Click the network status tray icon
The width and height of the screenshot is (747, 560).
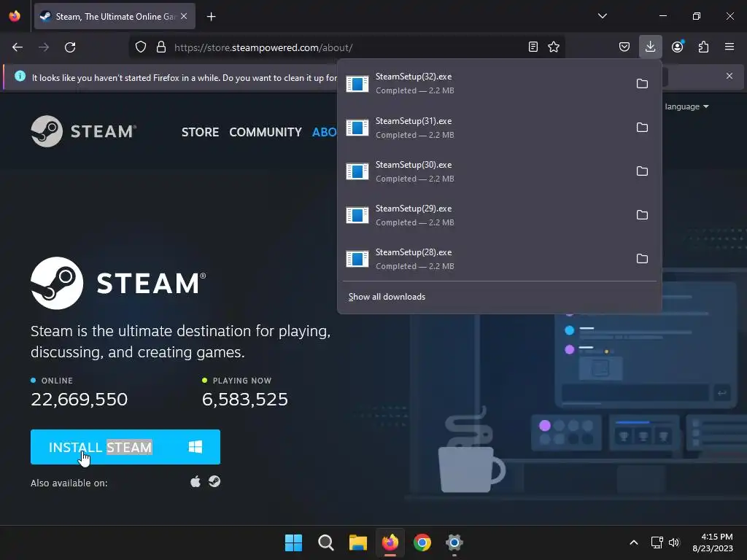click(x=657, y=542)
